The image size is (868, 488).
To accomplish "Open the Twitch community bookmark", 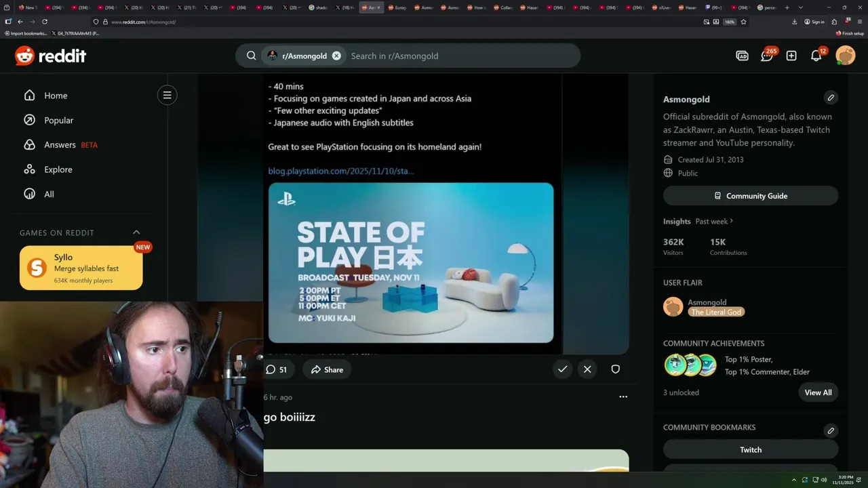I will (x=751, y=449).
